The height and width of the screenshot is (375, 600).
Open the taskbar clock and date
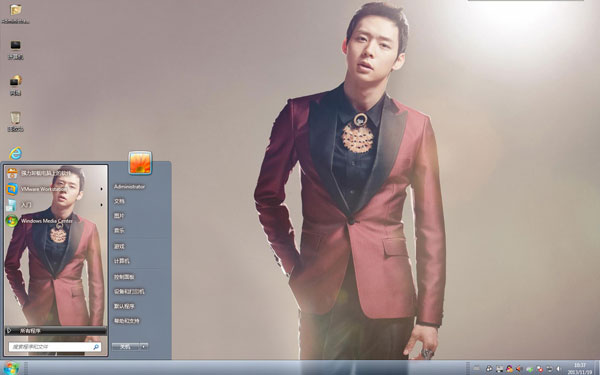pyautogui.click(x=580, y=368)
